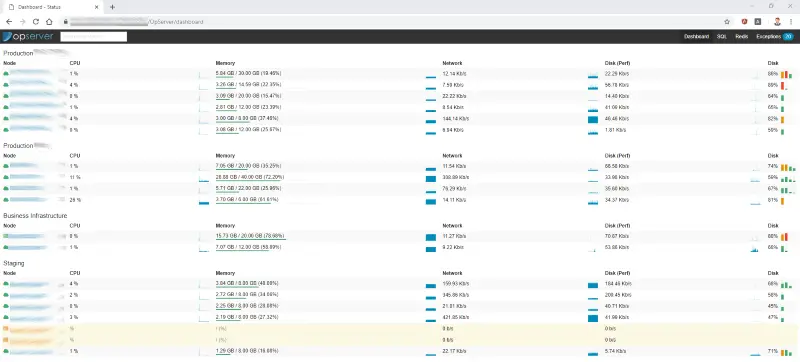Click the 79.29 Kb/s network value
Viewport: 800px width, 362px height.
(454, 188)
